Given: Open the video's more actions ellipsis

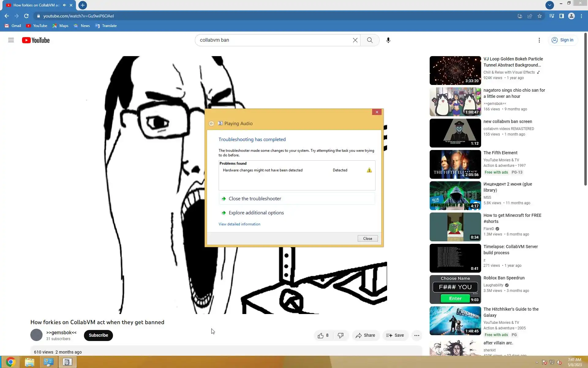Looking at the screenshot, I should point(417,335).
